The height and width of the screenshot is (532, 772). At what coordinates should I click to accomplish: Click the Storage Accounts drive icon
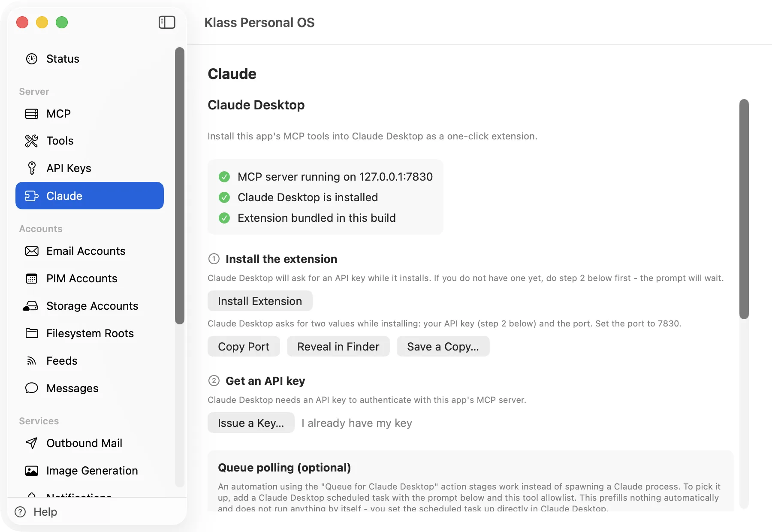[x=30, y=306]
